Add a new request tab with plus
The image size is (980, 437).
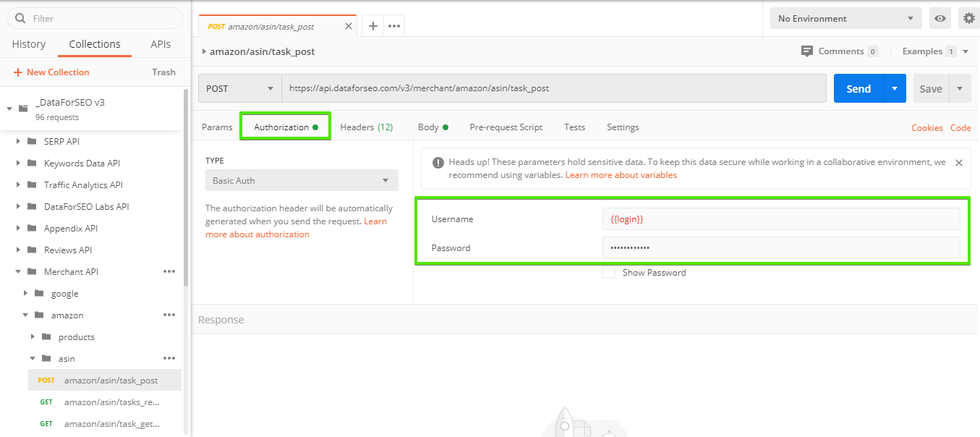(x=373, y=26)
